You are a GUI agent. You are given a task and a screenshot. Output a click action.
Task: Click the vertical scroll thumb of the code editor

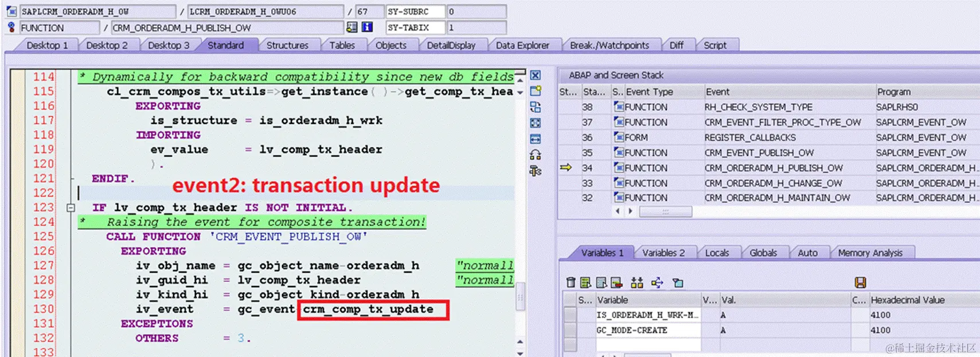521,296
